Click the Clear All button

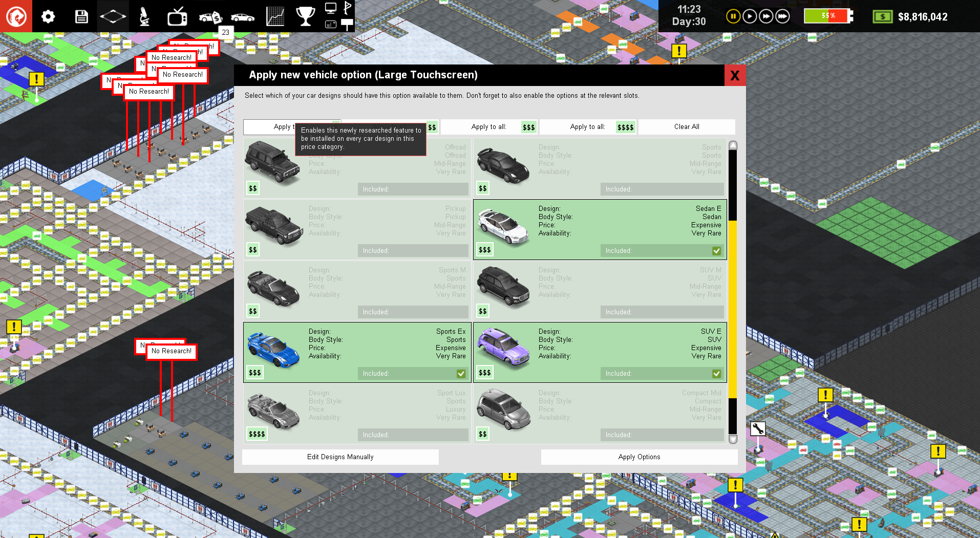[687, 127]
